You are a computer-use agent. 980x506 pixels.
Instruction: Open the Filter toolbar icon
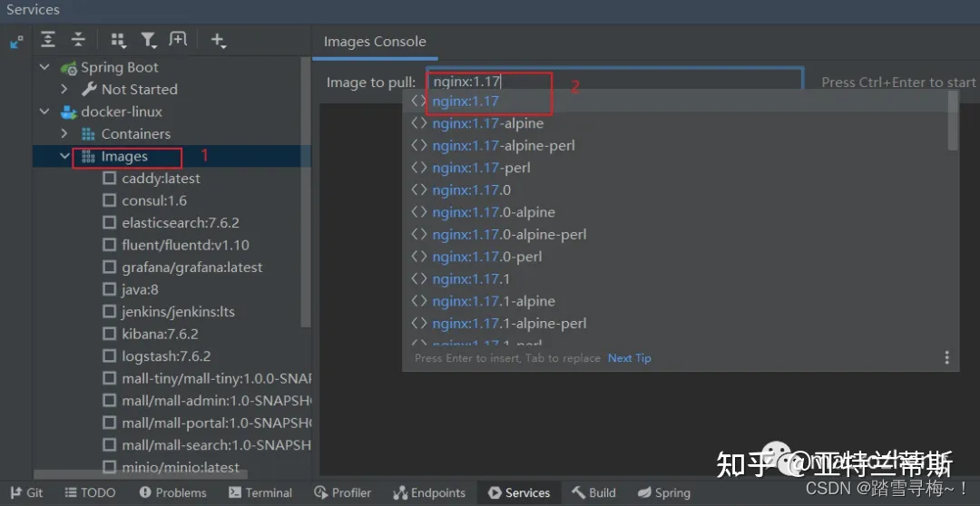(148, 41)
